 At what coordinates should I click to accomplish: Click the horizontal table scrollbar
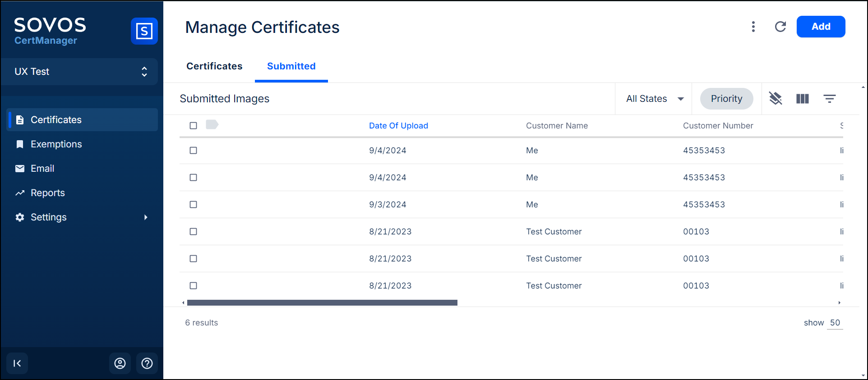[x=322, y=303]
